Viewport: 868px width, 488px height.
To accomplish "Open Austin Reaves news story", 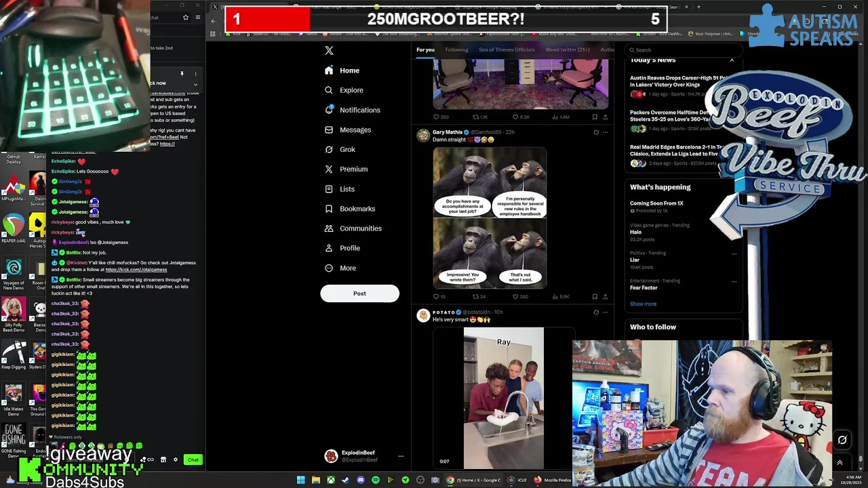I will [x=677, y=85].
